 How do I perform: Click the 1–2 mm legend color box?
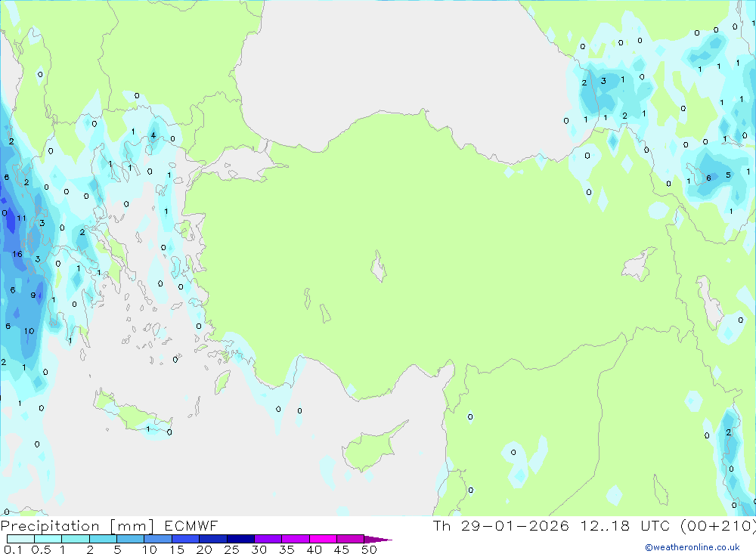click(76, 539)
